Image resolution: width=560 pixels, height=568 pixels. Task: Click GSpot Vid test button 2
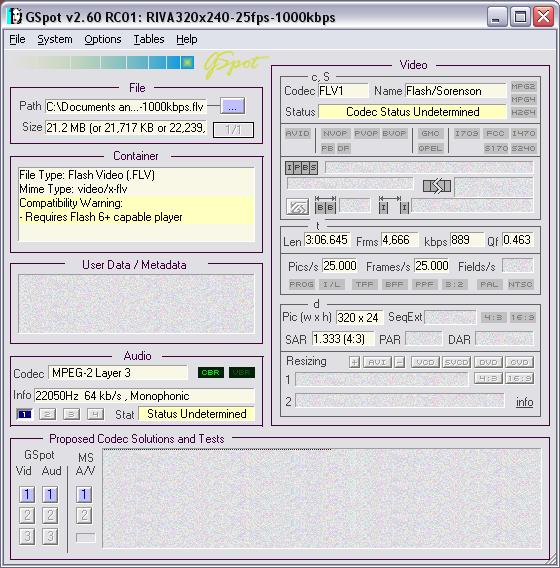tap(27, 515)
